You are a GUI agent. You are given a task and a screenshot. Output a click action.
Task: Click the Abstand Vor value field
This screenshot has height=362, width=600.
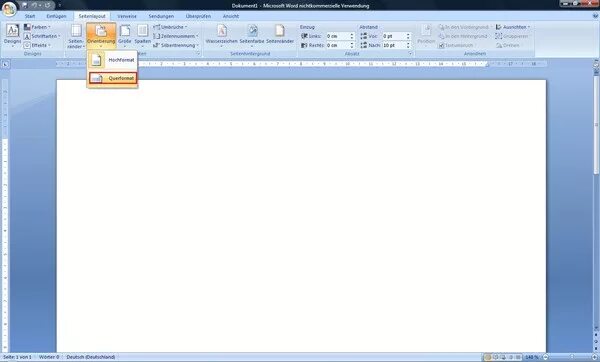394,36
